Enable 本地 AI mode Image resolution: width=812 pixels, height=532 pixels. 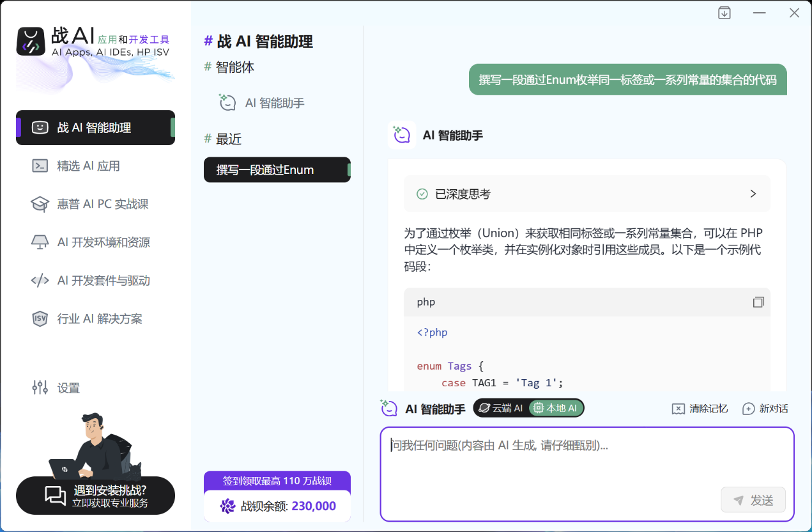(555, 407)
